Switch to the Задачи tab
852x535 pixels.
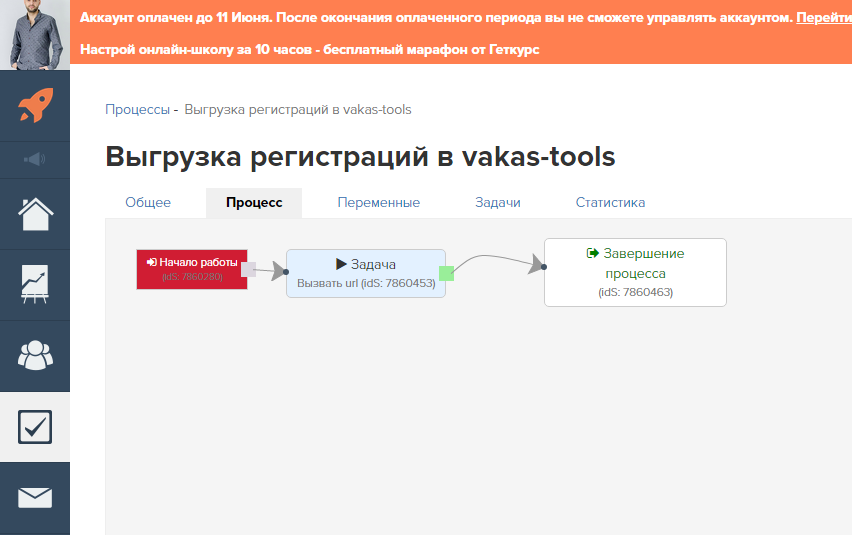(x=497, y=202)
